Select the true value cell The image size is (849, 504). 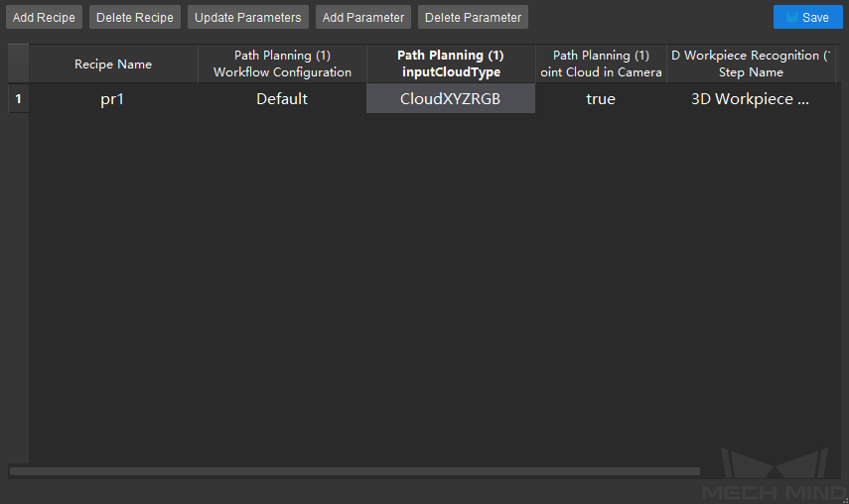tap(601, 99)
